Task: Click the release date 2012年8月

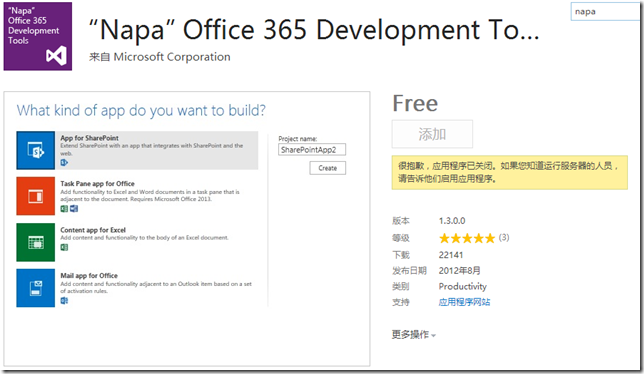Action: pyautogui.click(x=459, y=271)
